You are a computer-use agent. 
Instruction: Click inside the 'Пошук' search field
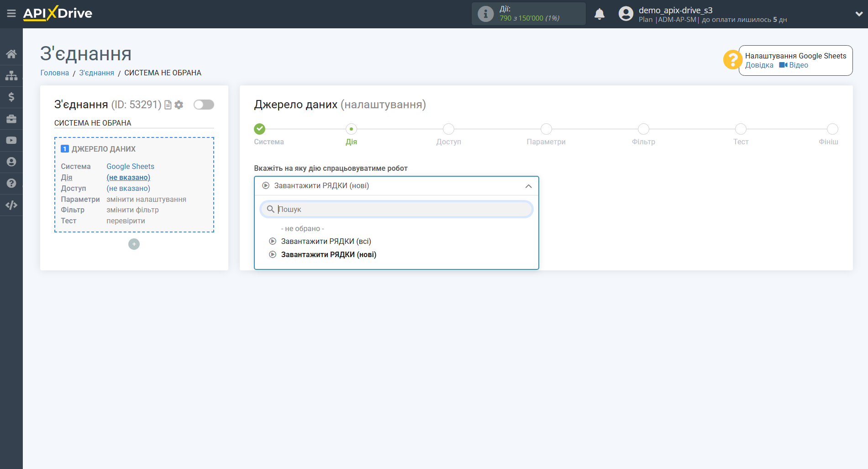click(396, 209)
